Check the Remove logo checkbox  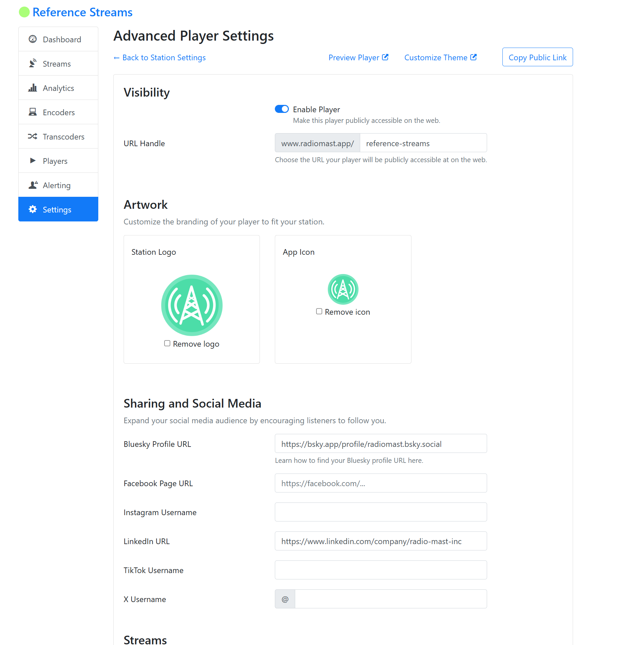[x=167, y=344]
